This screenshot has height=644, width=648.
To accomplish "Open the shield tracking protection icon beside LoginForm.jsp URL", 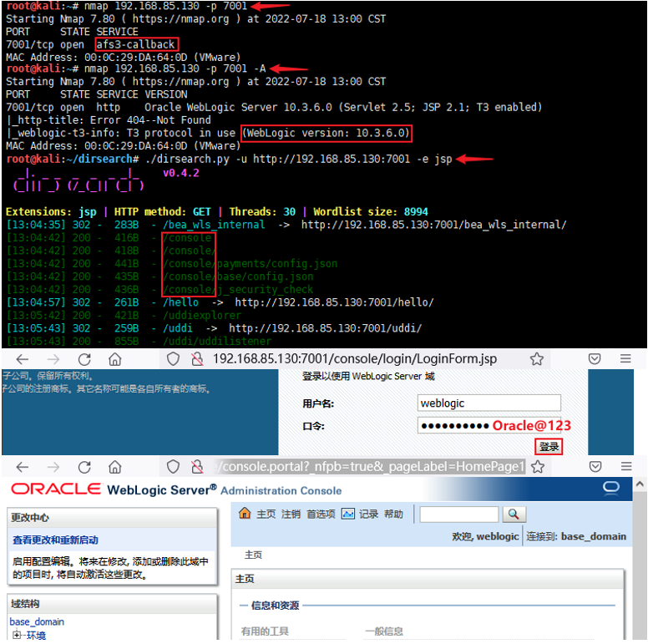I will (173, 359).
